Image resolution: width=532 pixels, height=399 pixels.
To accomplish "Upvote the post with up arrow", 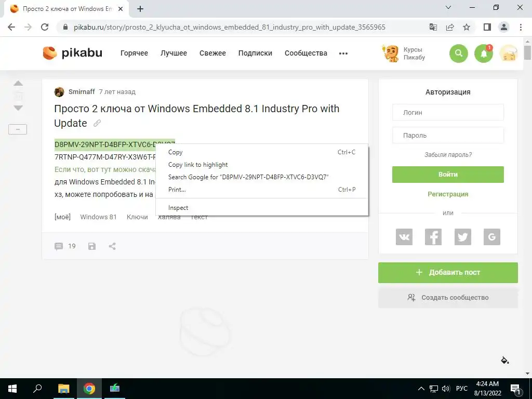I will pyautogui.click(x=18, y=83).
